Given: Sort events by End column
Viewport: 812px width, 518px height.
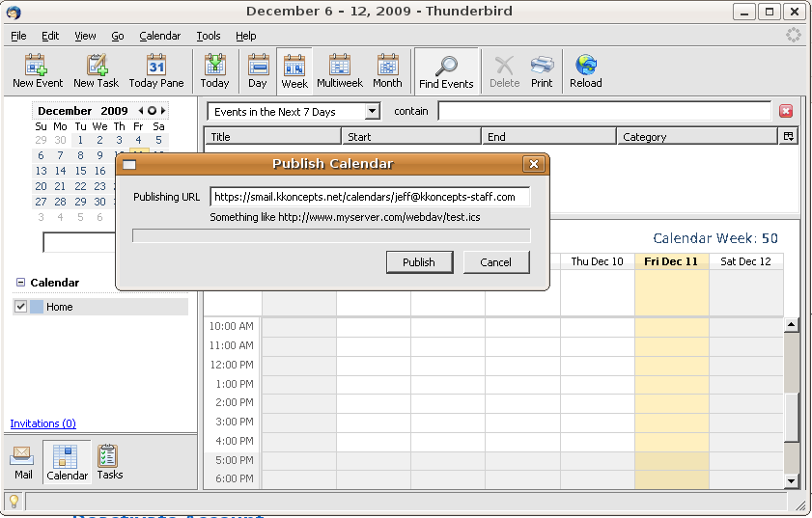Looking at the screenshot, I should coord(549,136).
